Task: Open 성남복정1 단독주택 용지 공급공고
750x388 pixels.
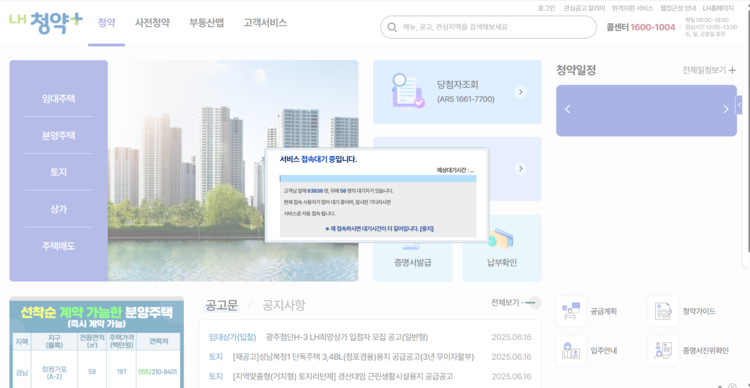Action: pos(353,357)
